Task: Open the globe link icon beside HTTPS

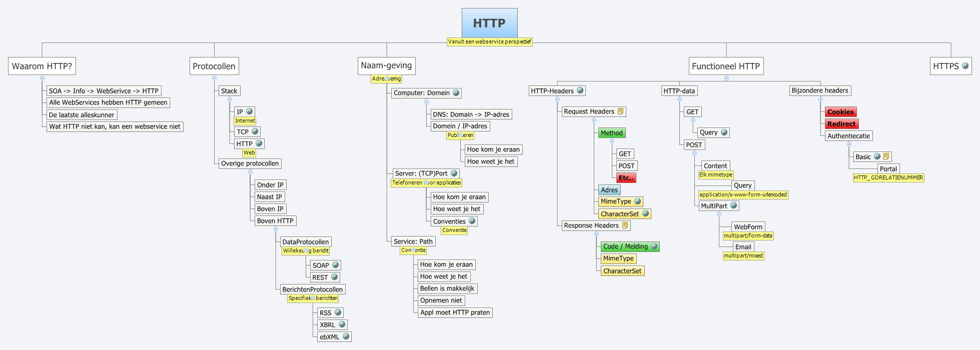Action: 965,65
